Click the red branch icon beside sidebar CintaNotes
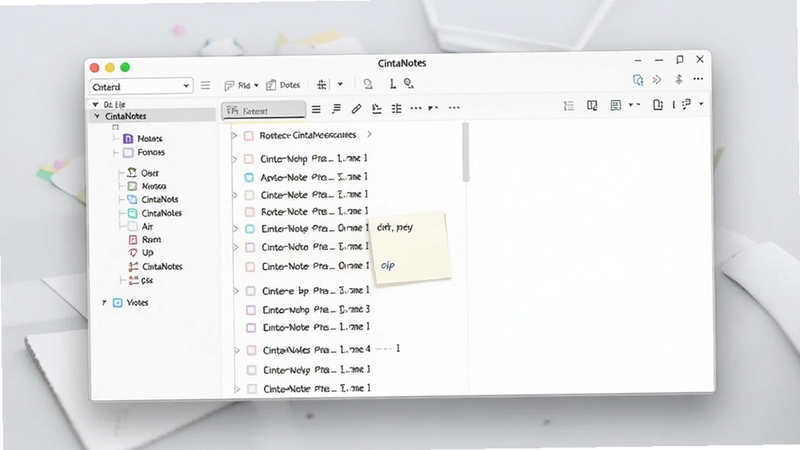Screen dimensions: 800x450 133,266
